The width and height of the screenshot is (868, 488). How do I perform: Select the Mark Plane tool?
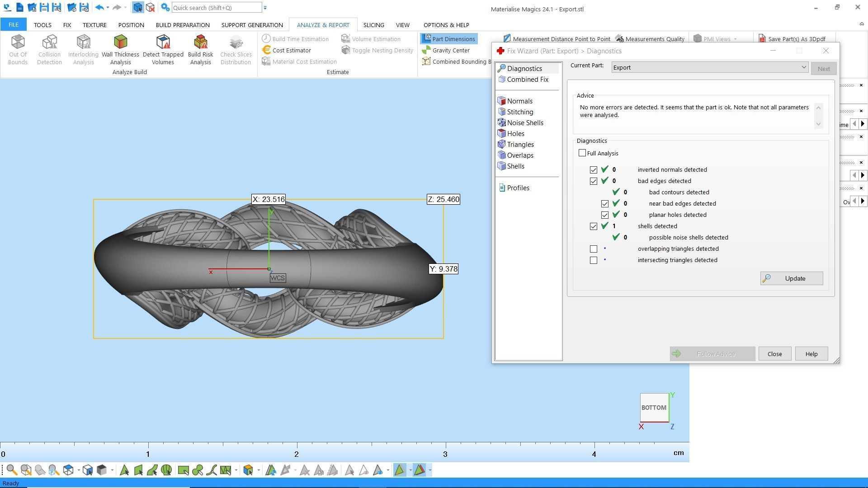pos(138,470)
